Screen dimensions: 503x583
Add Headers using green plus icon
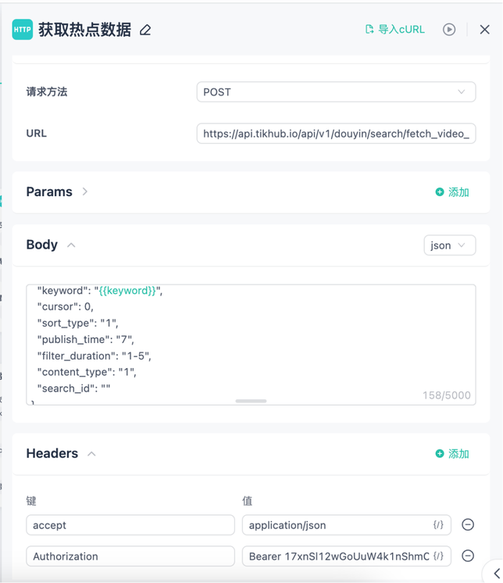[x=439, y=454]
